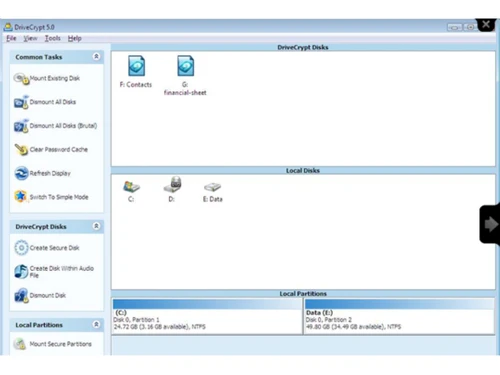500x375 pixels.
Task: Click Create Disk Within Audio File link
Action: point(62,272)
